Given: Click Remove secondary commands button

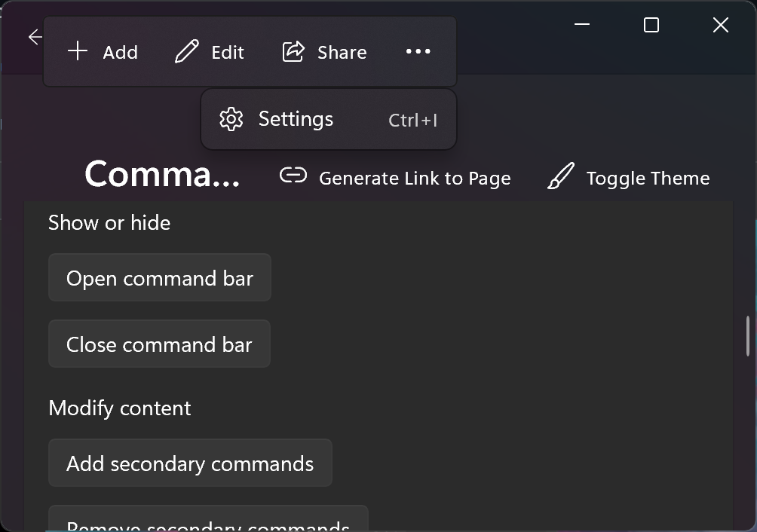Looking at the screenshot, I should 208,520.
